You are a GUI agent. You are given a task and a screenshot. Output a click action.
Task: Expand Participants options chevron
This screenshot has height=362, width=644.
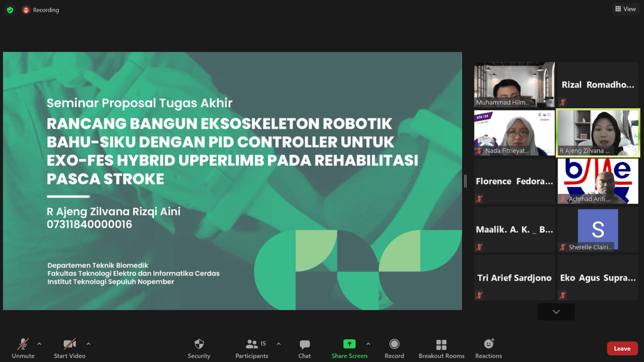(x=278, y=344)
